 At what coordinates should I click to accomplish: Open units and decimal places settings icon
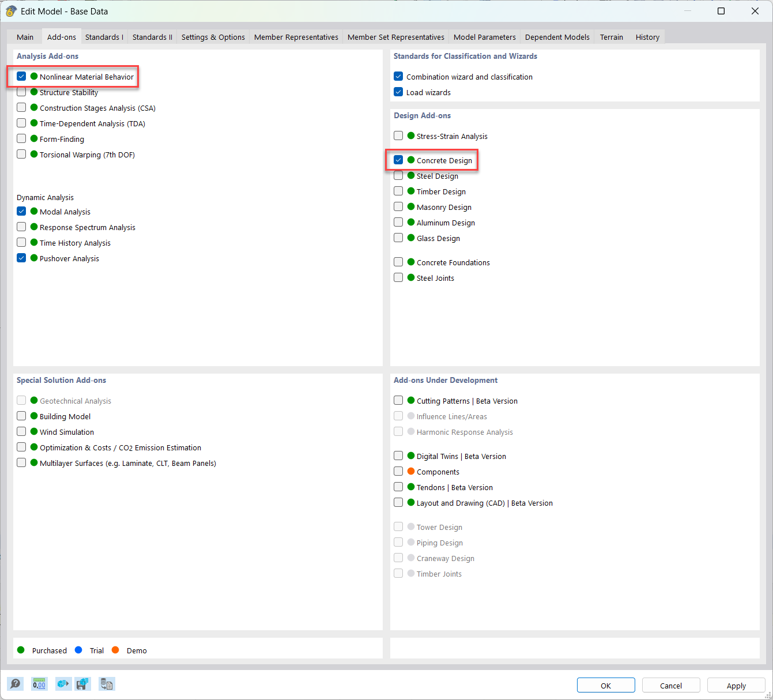[x=39, y=684]
